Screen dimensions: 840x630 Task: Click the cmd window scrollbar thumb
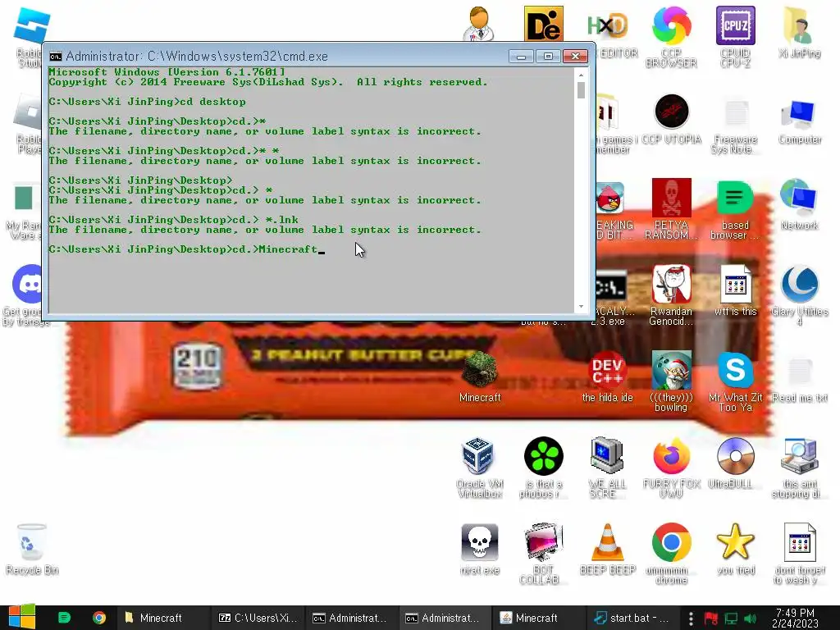point(582,90)
